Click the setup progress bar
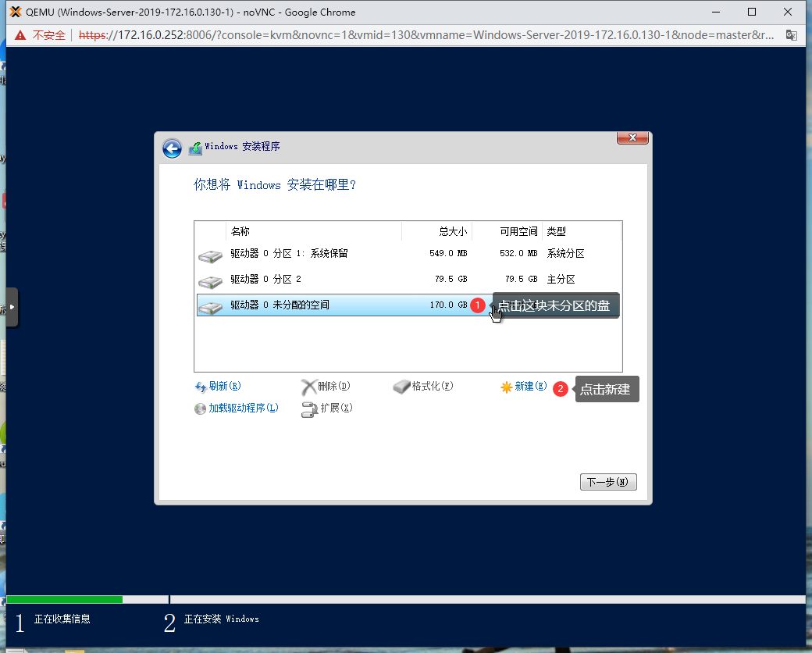This screenshot has height=653, width=812. tap(405, 600)
